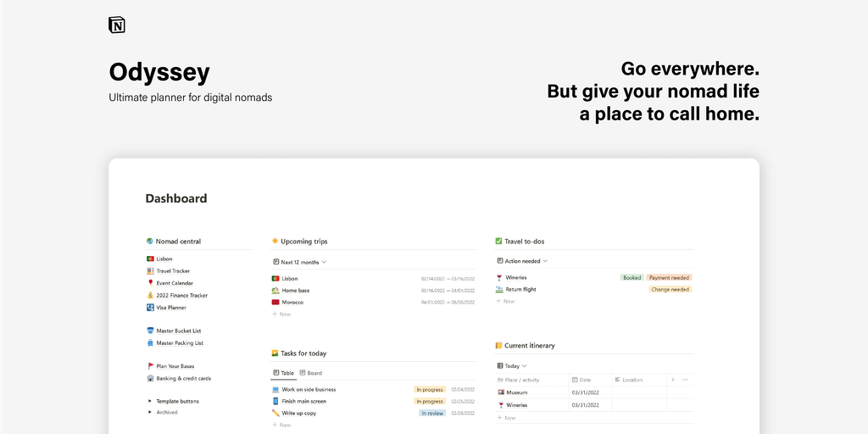Click the Notion logo icon
This screenshot has height=434, width=868.
(117, 25)
